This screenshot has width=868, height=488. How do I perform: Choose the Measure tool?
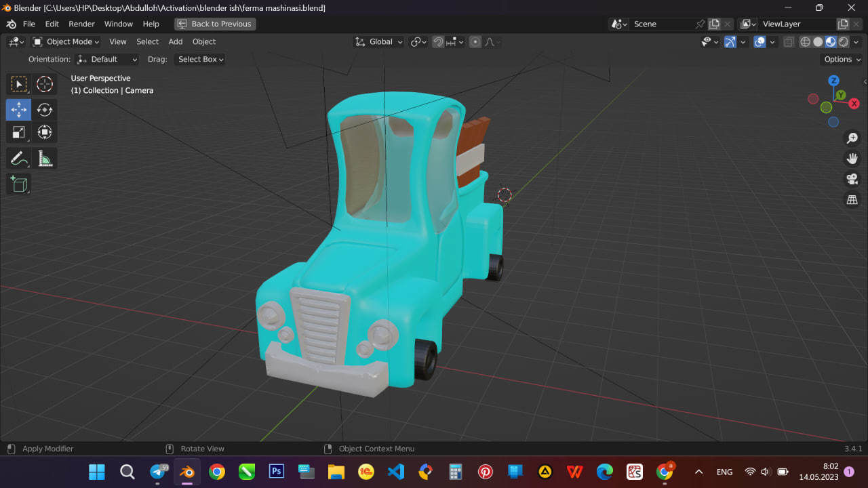(x=45, y=157)
